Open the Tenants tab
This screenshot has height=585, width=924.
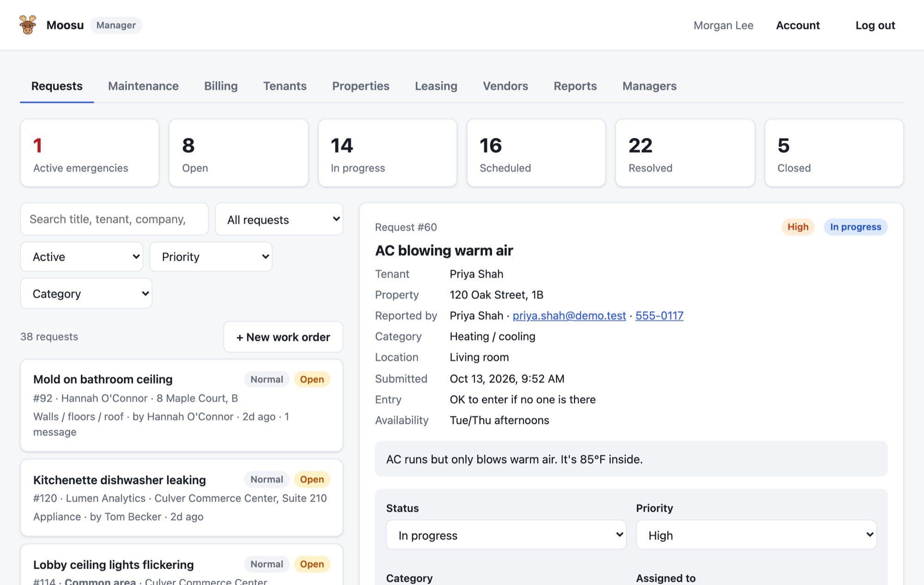click(285, 86)
